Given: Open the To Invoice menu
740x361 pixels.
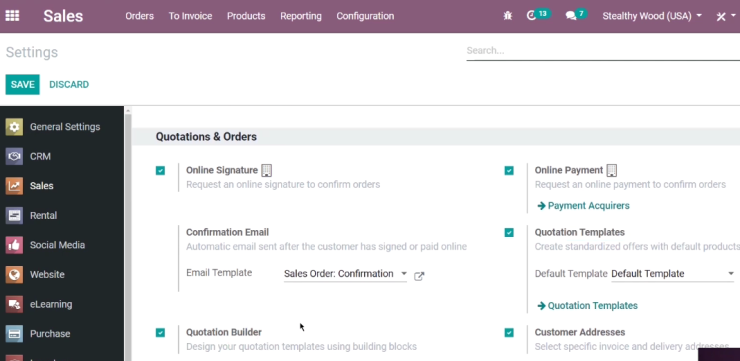Looking at the screenshot, I should coord(191,16).
